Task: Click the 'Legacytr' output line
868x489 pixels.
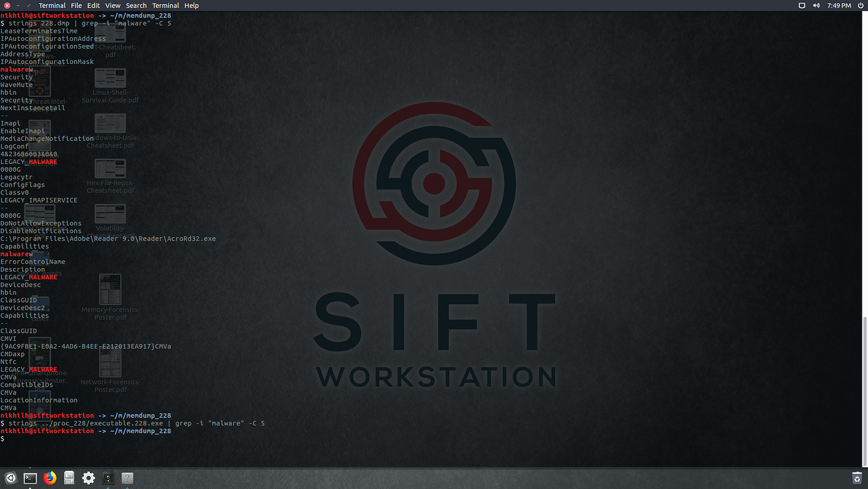Action: tap(16, 177)
